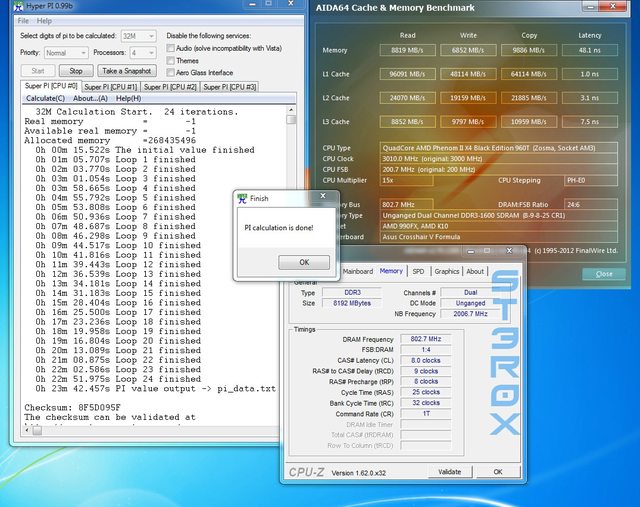The width and height of the screenshot is (640, 507).
Task: Switch to the Super PI [CPU #3] tab
Action: point(230,87)
